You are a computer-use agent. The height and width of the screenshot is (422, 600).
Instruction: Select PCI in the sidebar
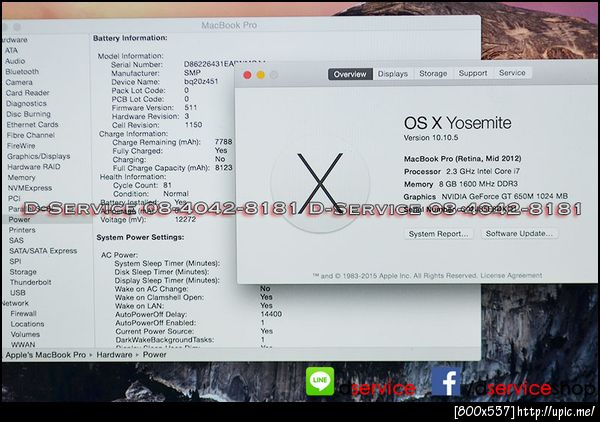pos(14,199)
